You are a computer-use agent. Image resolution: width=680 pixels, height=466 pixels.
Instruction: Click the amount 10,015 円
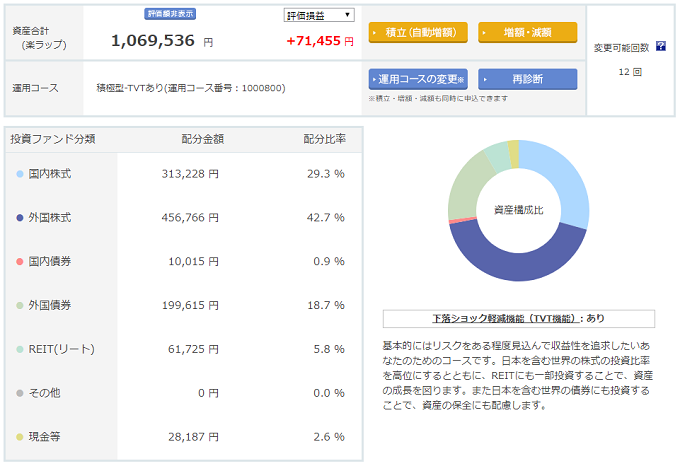click(x=193, y=261)
